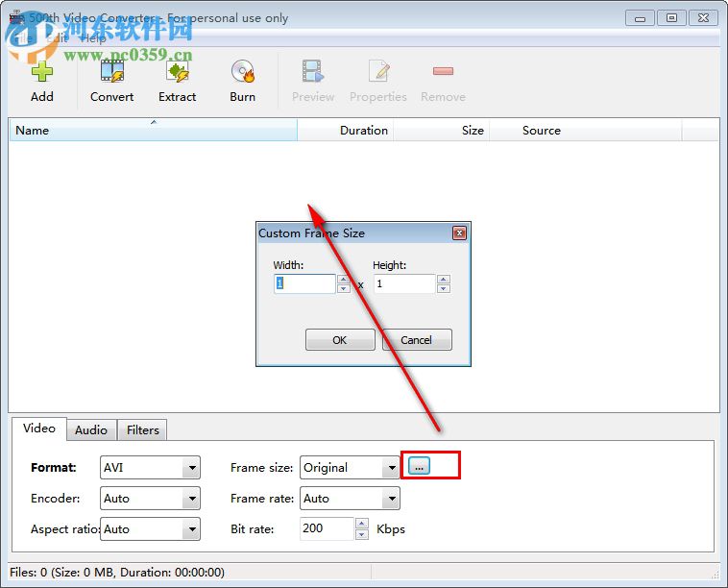This screenshot has width=728, height=588.
Task: Click the Width input field
Action: tap(304, 283)
